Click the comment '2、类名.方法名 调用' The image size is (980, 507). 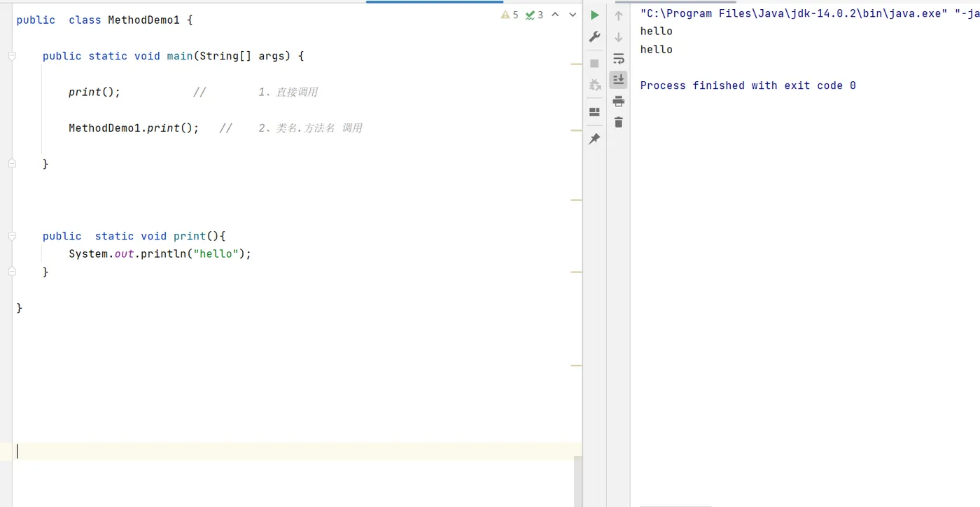click(x=310, y=128)
